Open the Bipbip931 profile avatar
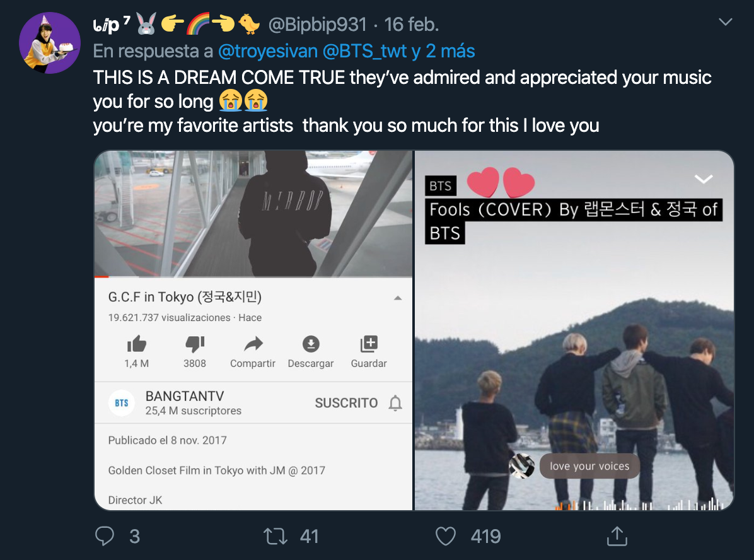This screenshot has width=754, height=560. pyautogui.click(x=50, y=43)
